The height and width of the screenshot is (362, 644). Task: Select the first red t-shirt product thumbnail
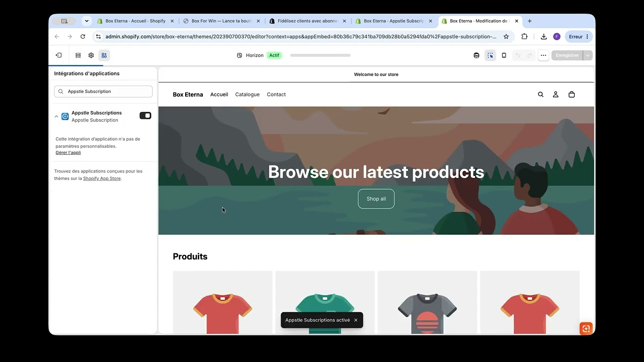[222, 303]
